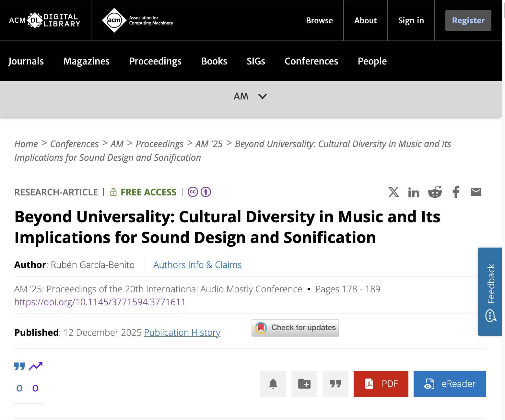Share article on X (Twitter)
This screenshot has height=420, width=505.
(x=393, y=192)
